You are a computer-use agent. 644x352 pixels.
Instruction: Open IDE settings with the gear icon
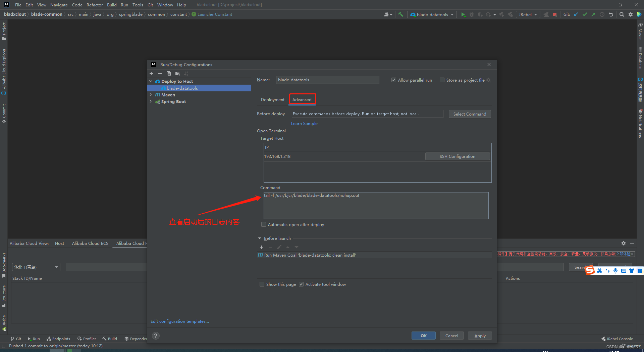pyautogui.click(x=631, y=14)
